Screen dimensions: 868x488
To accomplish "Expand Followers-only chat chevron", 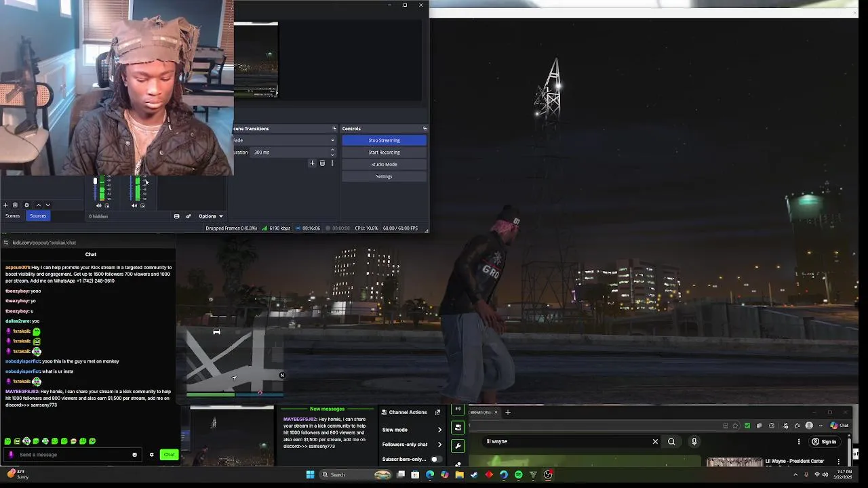I will [x=439, y=445].
